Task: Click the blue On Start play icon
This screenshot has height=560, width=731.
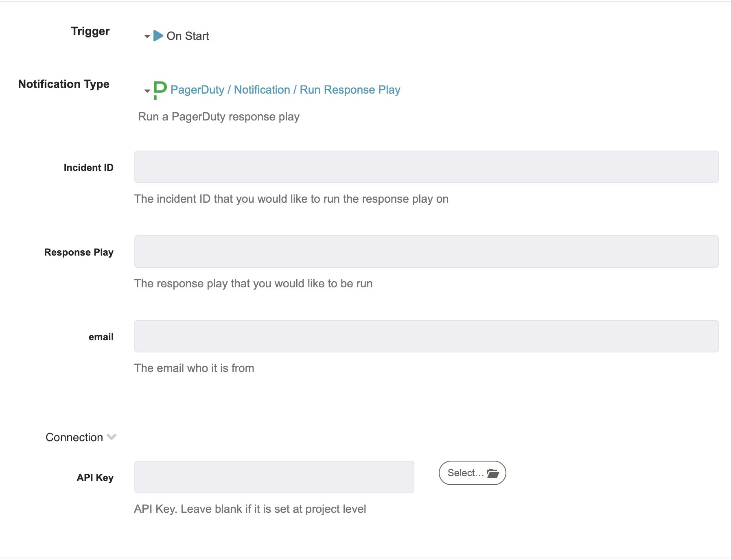Action: pos(158,36)
